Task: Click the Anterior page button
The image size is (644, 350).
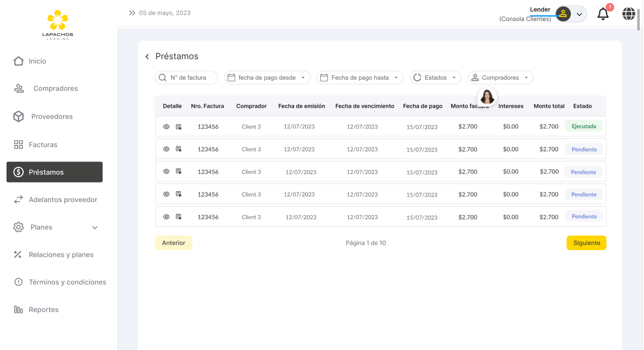Action: click(x=173, y=243)
